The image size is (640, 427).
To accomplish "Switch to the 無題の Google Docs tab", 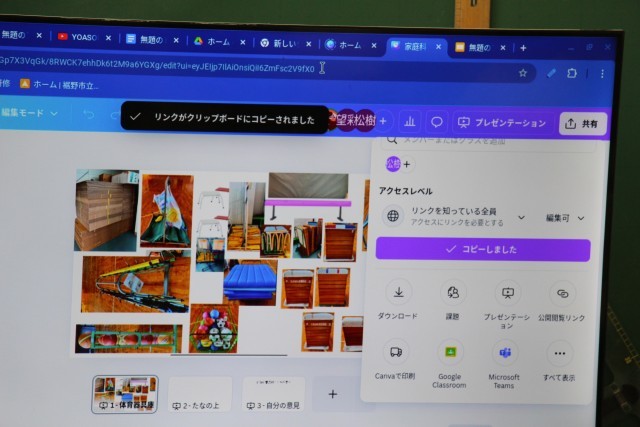I will tap(147, 39).
